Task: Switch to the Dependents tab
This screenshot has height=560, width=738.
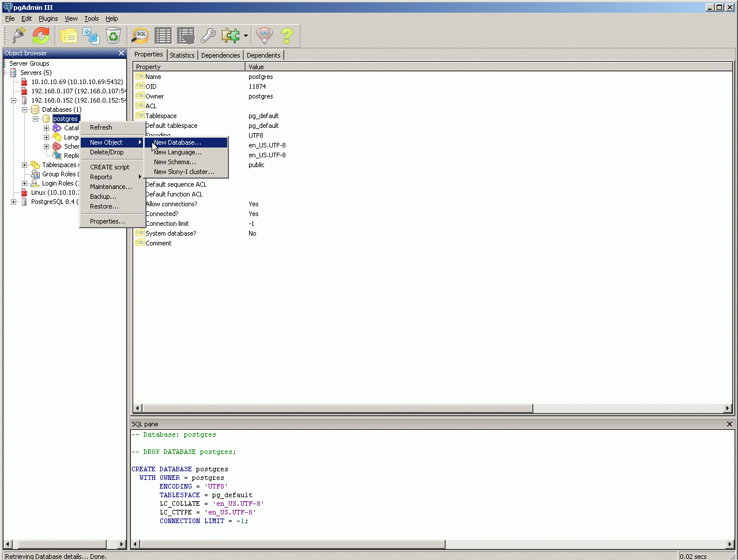Action: [263, 55]
